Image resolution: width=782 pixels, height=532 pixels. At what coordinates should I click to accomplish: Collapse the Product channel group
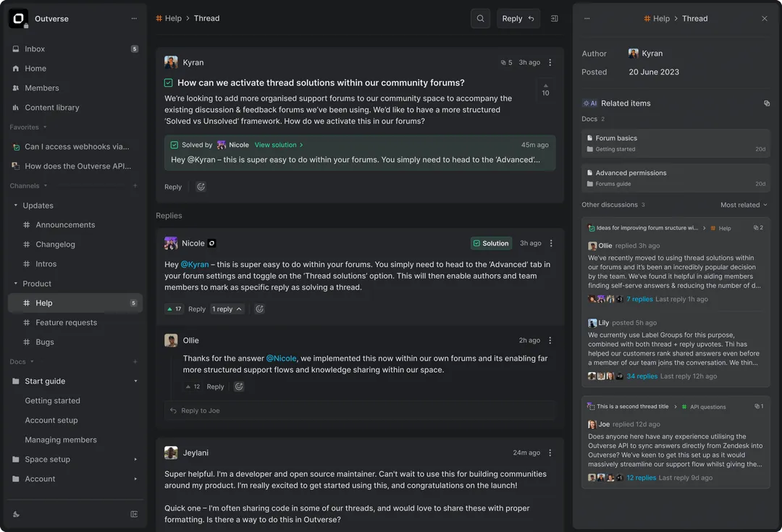pyautogui.click(x=15, y=283)
